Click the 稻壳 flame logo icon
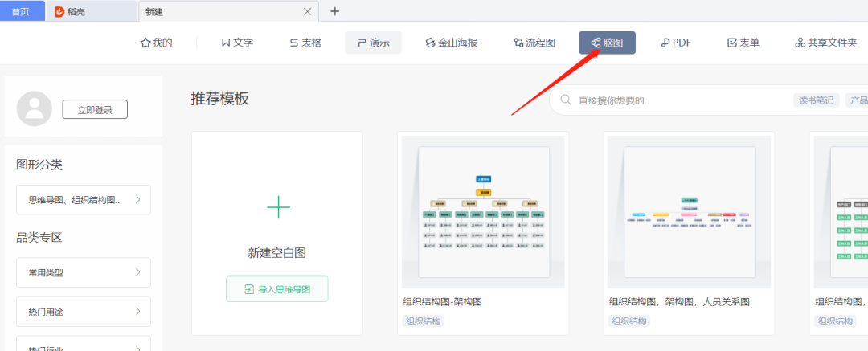868x351 pixels. (x=59, y=11)
